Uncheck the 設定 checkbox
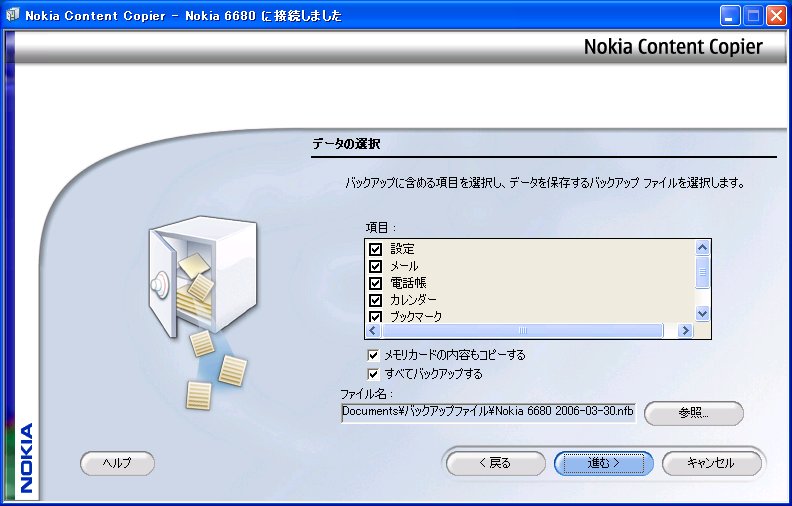The image size is (792, 506). (375, 249)
